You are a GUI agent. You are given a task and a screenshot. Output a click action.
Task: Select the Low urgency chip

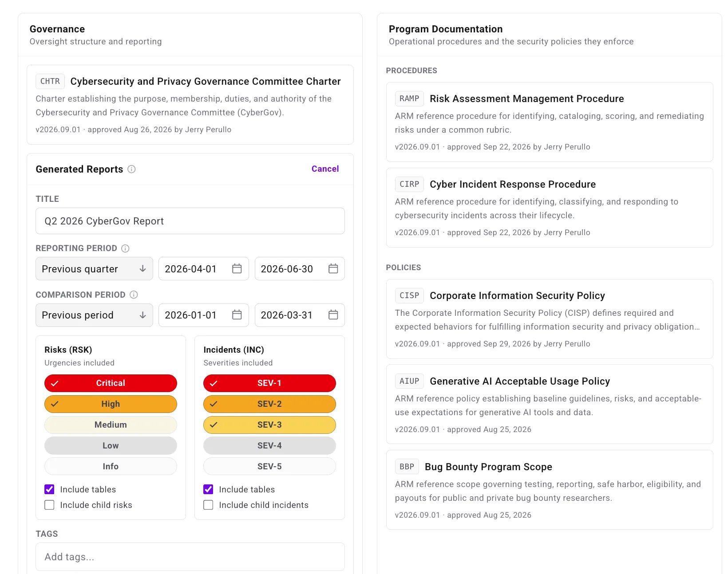111,446
